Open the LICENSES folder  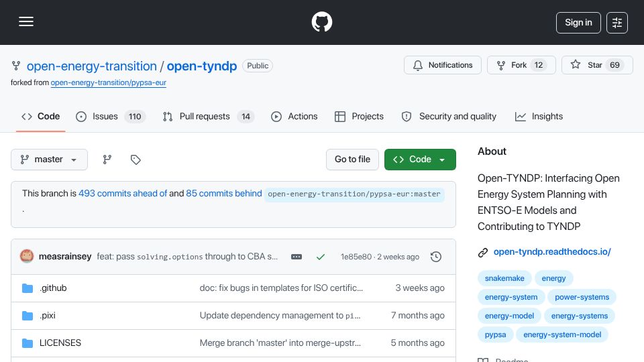pyautogui.click(x=60, y=343)
